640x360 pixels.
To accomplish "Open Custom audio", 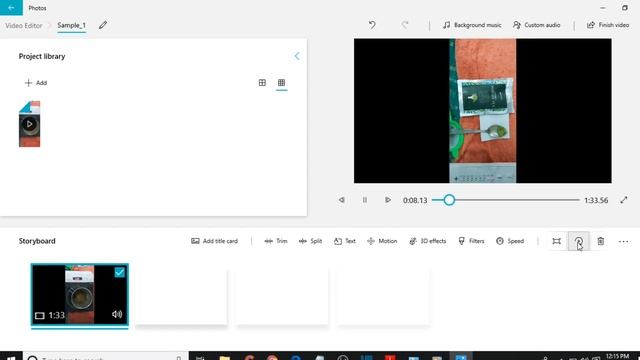I will coord(536,25).
